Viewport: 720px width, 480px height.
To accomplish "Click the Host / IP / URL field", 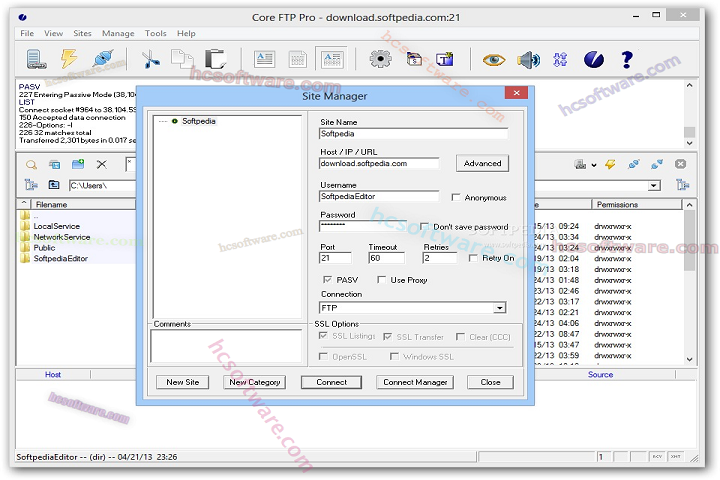I will 379,164.
